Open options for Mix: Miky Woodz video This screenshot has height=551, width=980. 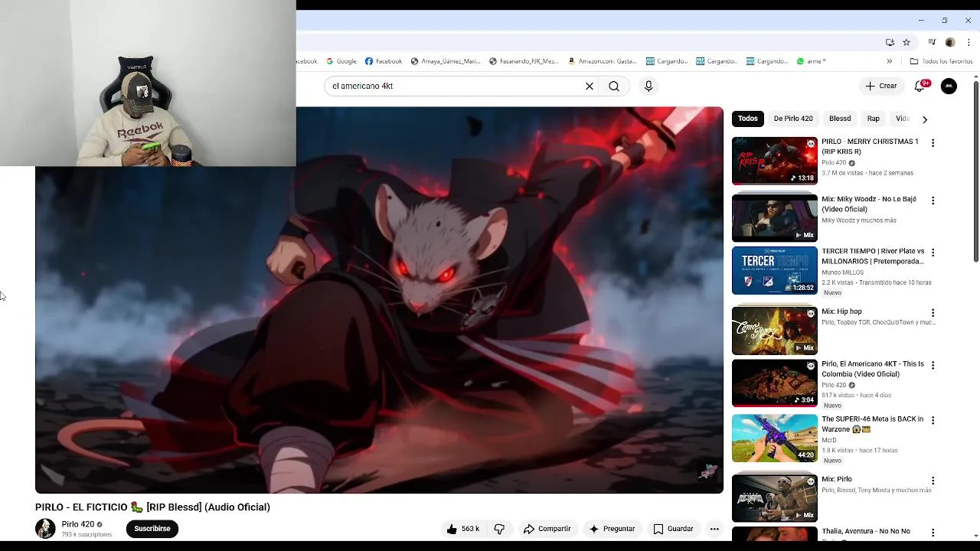coord(933,201)
